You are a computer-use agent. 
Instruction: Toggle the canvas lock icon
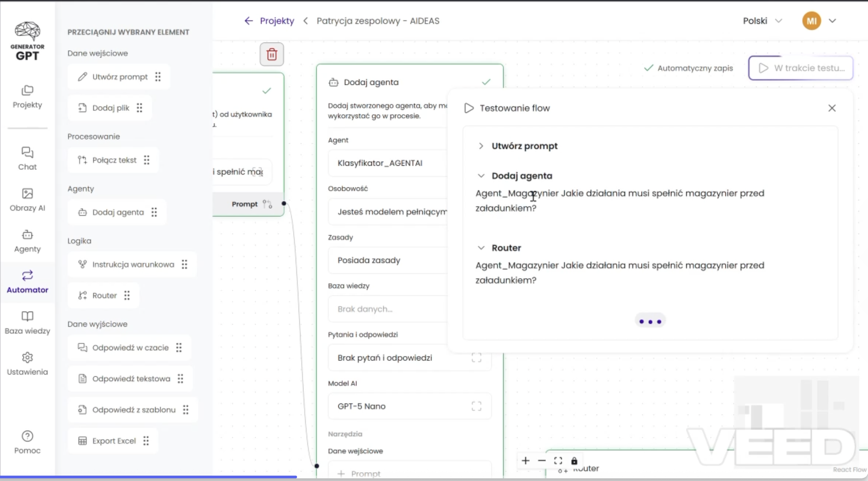tap(574, 461)
